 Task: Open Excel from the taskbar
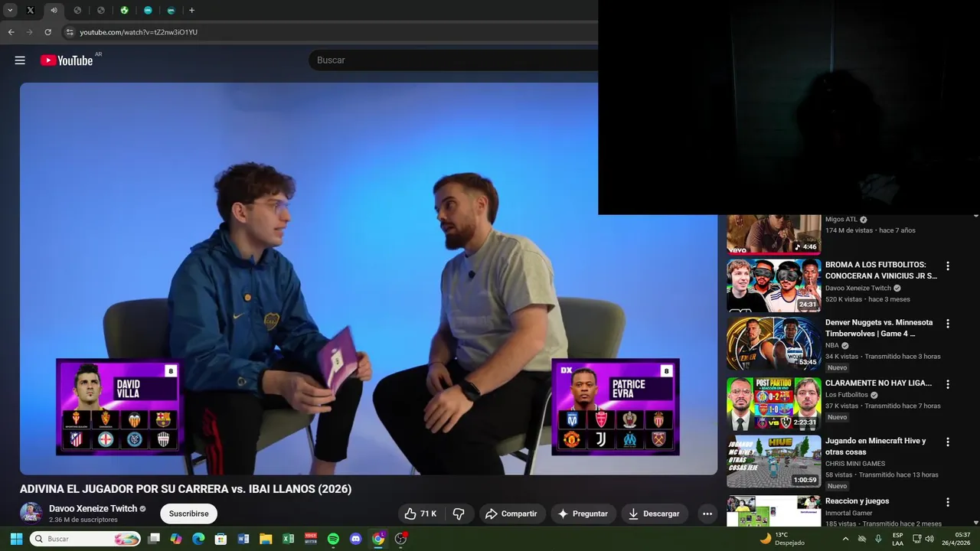point(288,539)
